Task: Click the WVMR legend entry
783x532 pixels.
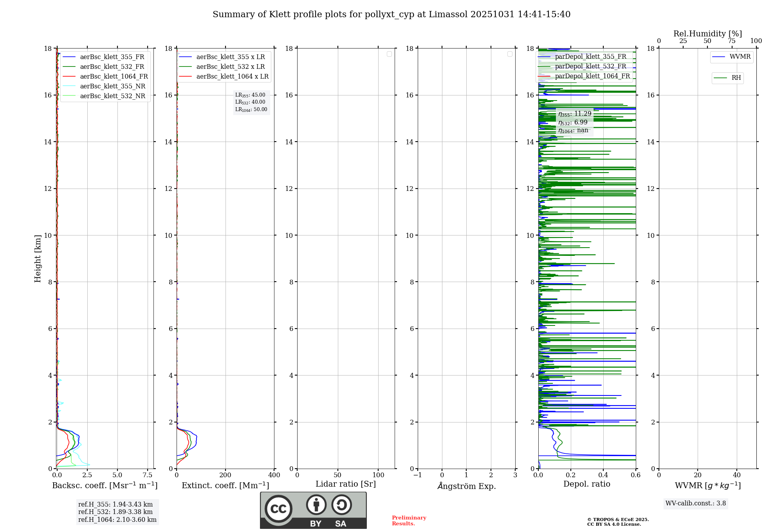Action: pos(740,57)
